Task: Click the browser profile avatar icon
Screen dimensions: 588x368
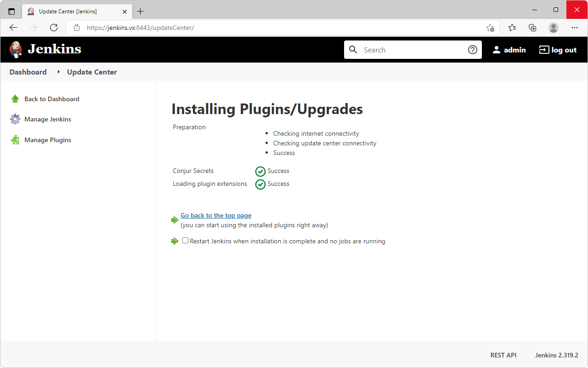Action: point(554,28)
